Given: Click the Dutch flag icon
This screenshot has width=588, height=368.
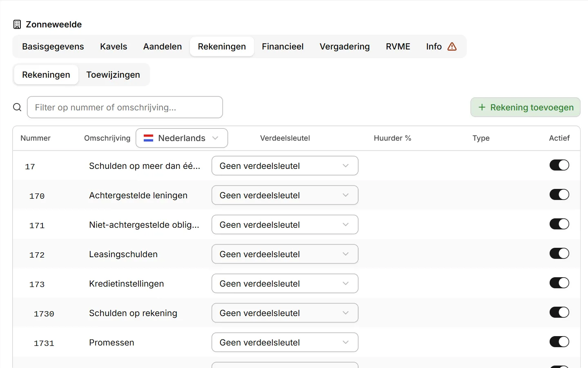Looking at the screenshot, I should coord(148,138).
